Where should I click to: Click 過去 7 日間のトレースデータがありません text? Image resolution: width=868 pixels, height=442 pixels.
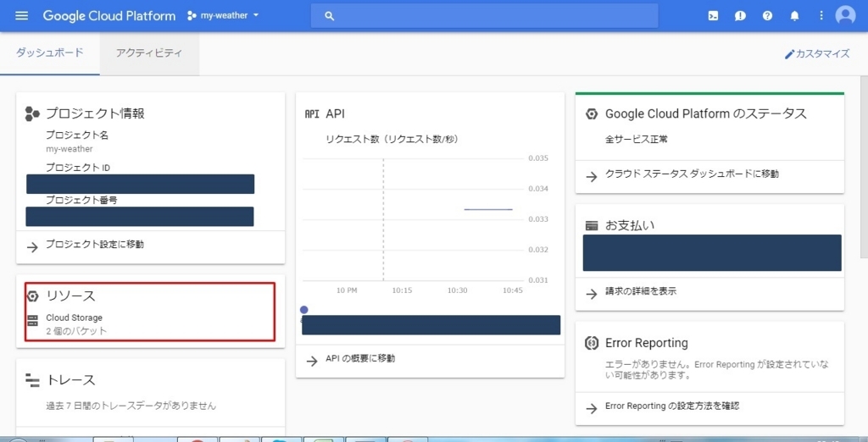(x=131, y=406)
